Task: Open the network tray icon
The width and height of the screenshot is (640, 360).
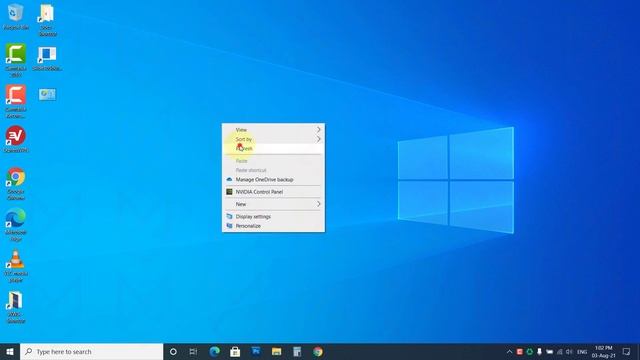Action: tap(559, 351)
